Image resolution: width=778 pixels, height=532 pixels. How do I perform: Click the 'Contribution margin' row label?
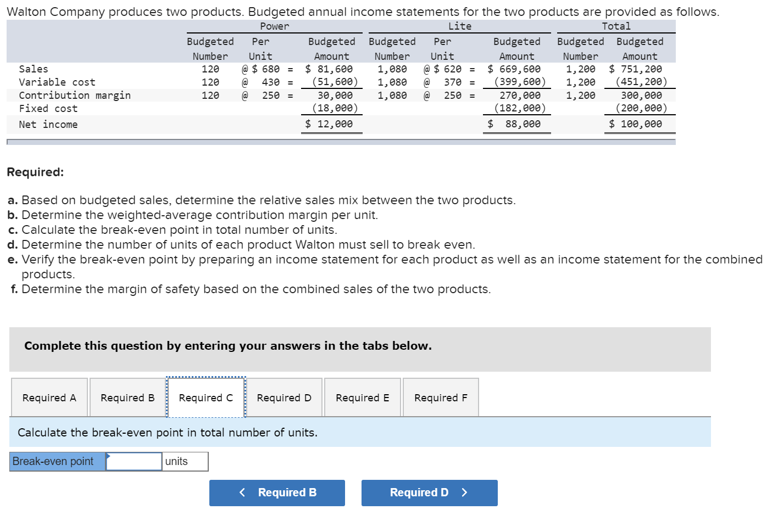tap(75, 96)
